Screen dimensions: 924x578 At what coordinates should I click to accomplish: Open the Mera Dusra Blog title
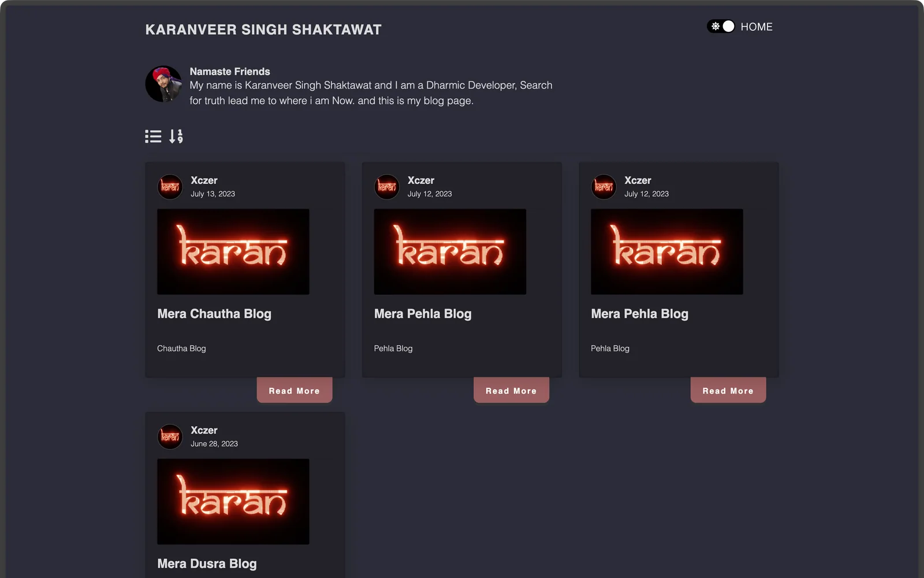(x=207, y=564)
